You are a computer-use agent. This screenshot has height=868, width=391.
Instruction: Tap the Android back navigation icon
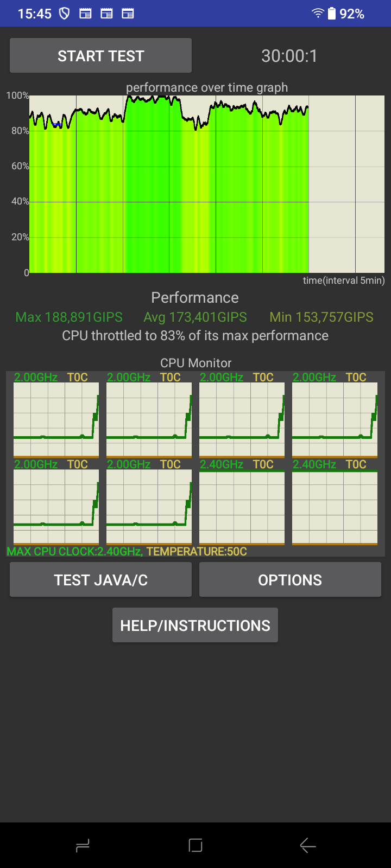pos(307,845)
